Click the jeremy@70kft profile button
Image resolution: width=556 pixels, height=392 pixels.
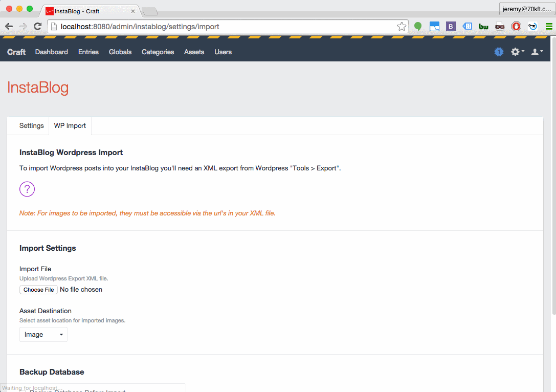(527, 9)
